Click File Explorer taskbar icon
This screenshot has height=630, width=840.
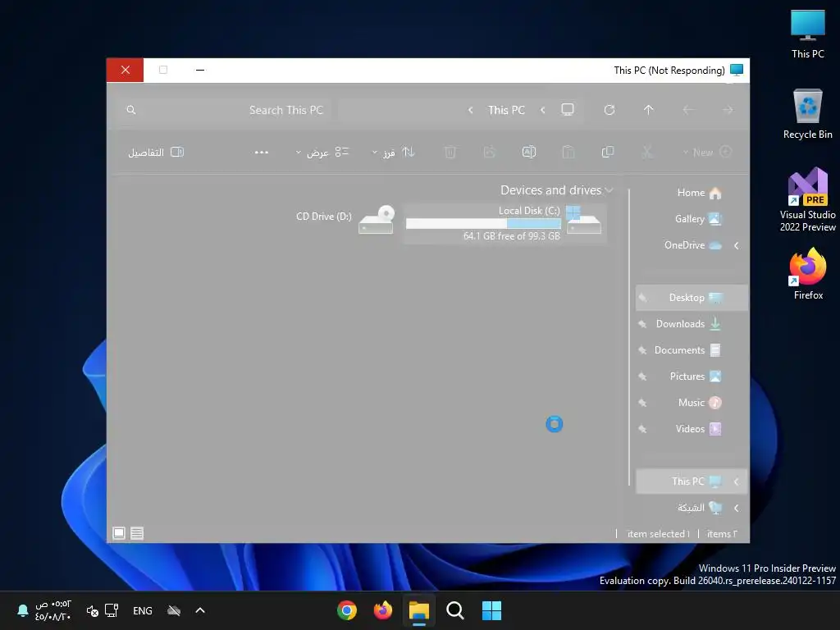point(419,610)
